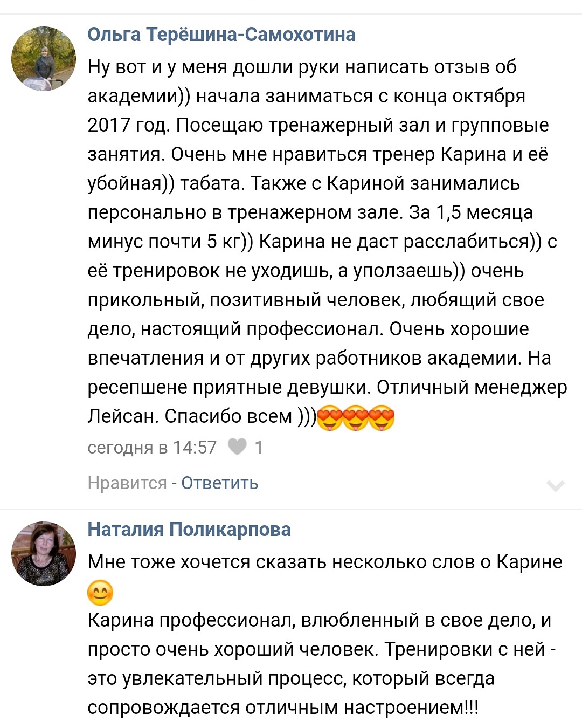Viewport: 582px width, 728px height.
Task: Click the paragraph starting "Карина профессионал"
Action: (319, 620)
